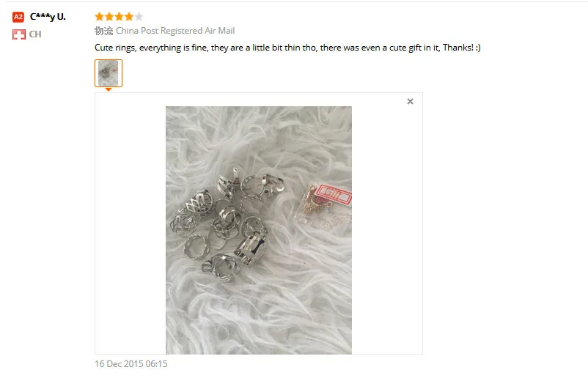
Task: Click the gray fifth rating star
Action: pos(139,17)
